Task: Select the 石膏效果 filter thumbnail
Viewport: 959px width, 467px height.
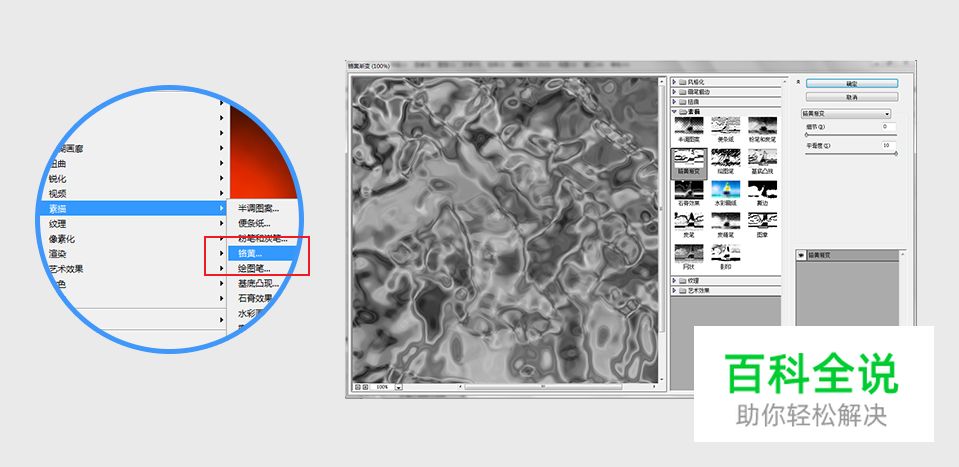Action: pyautogui.click(x=690, y=191)
